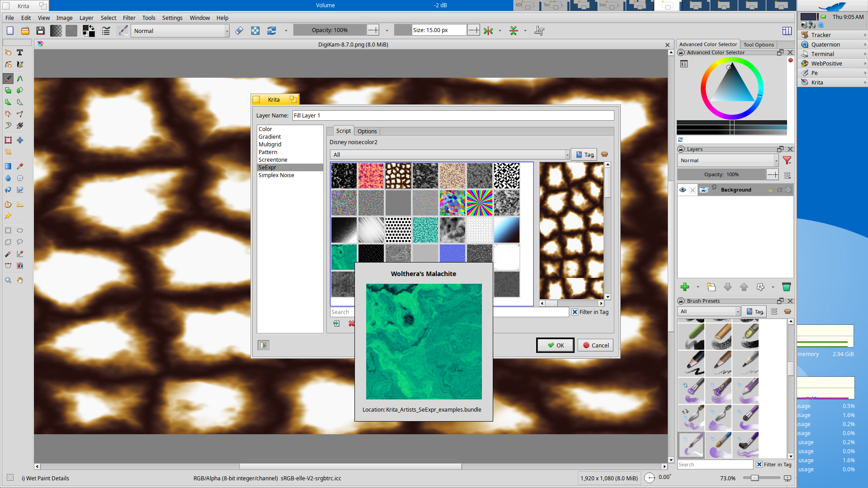The height and width of the screenshot is (488, 868).
Task: Open the Filter menu
Action: click(x=129, y=18)
